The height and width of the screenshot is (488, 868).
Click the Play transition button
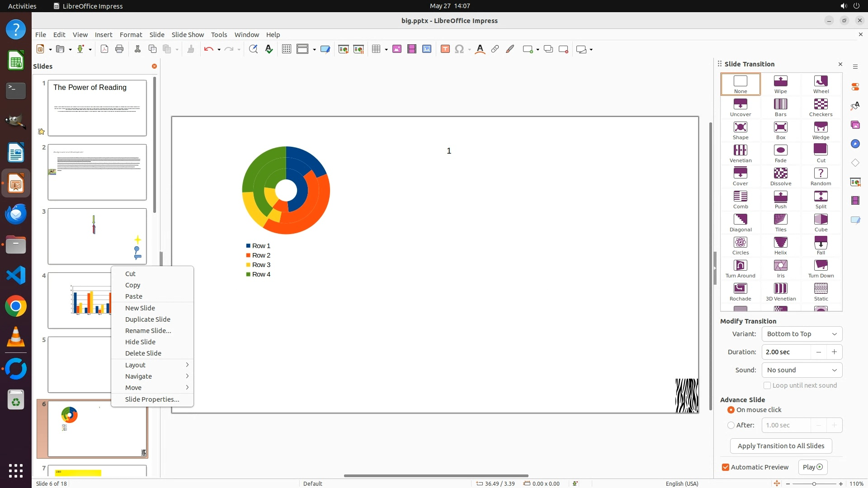(812, 467)
